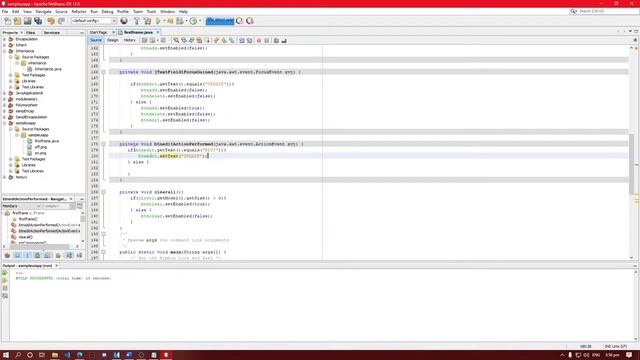Select clearall() in Navigator members list
Image resolution: width=640 pixels, height=360 pixels.
coord(26,237)
